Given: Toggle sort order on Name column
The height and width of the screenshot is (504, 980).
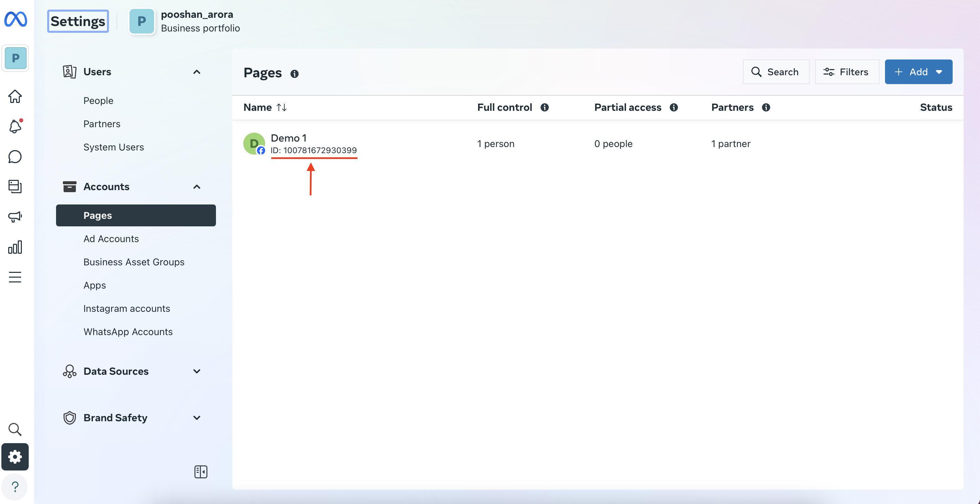Looking at the screenshot, I should point(282,107).
